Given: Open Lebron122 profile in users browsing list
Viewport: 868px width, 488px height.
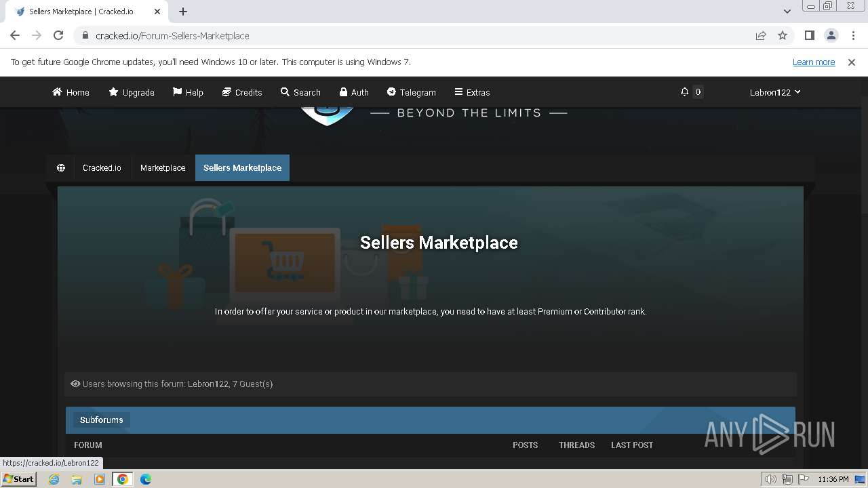Looking at the screenshot, I should point(208,384).
